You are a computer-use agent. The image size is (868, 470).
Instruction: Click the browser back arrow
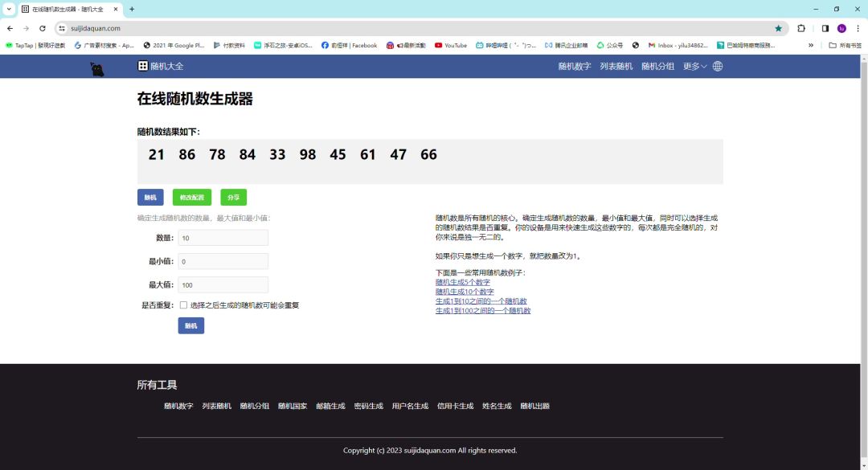pyautogui.click(x=10, y=28)
